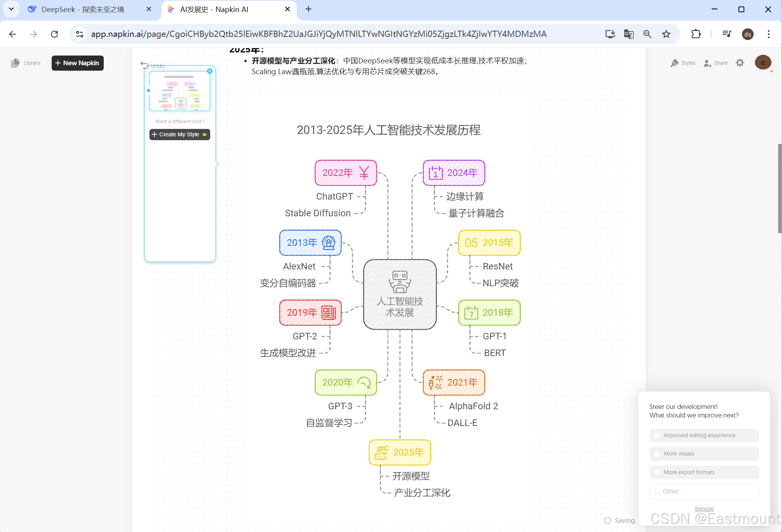Open Chrome's extensions puzzle icon
Screen dimensions: 782x532
pos(696,34)
